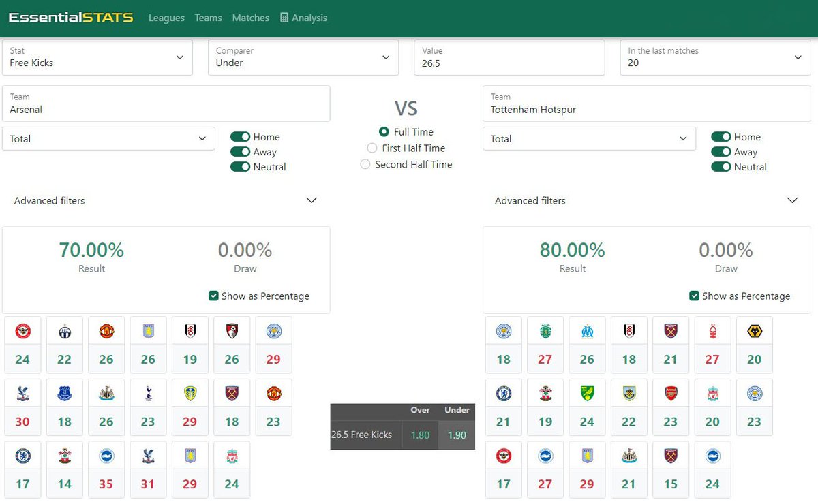Click the Norwich crest above 24

coord(587,394)
